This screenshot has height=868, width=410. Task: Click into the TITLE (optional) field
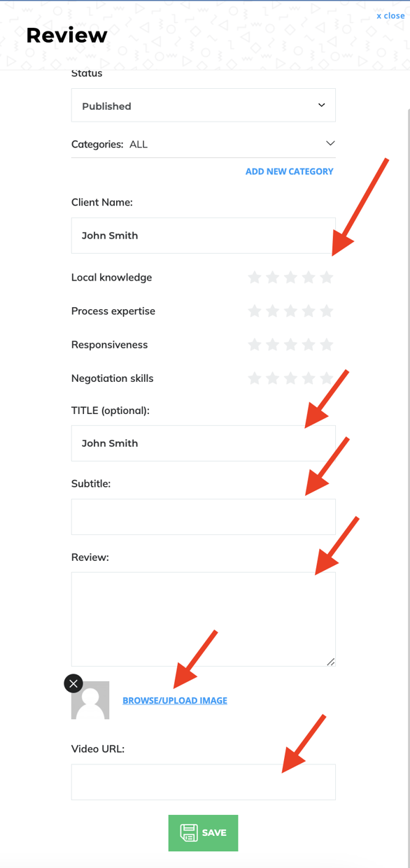click(x=204, y=443)
